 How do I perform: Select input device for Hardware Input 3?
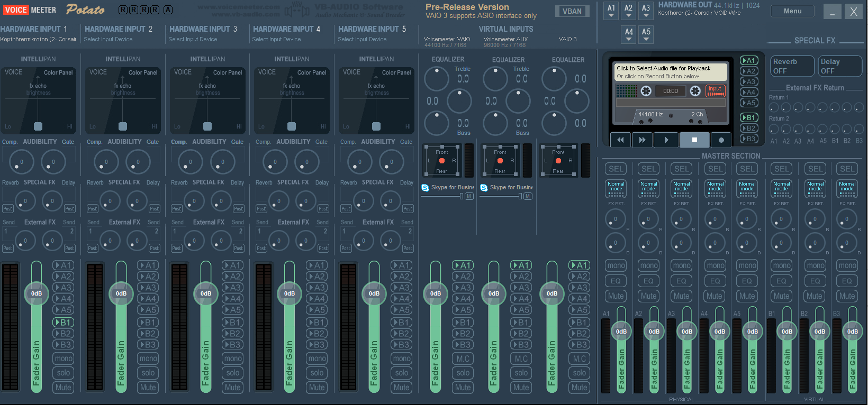point(193,39)
